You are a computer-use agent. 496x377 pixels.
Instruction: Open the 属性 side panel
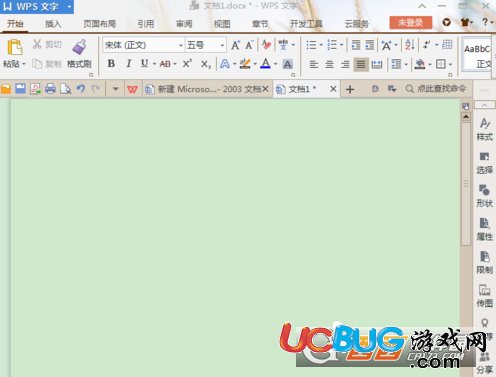pyautogui.click(x=484, y=229)
